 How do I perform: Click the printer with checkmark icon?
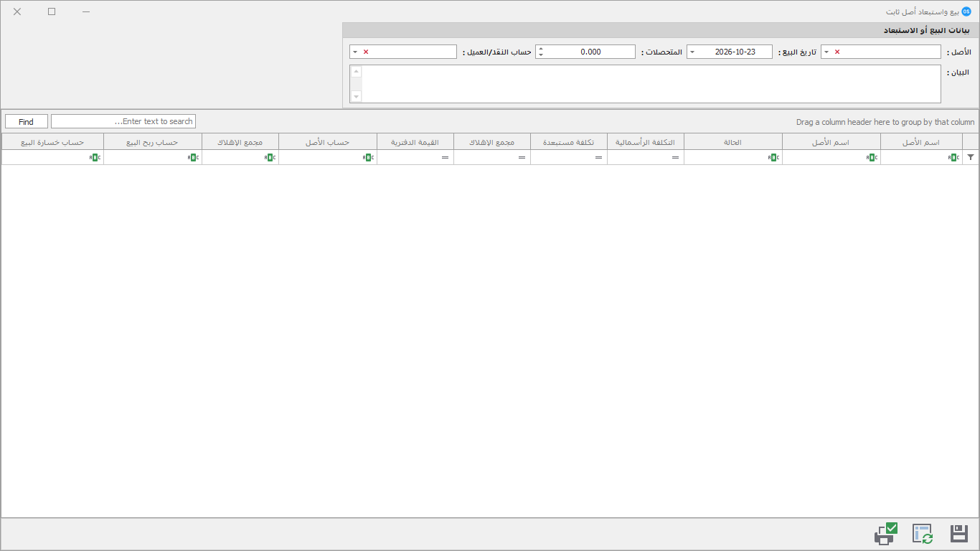tap(886, 533)
